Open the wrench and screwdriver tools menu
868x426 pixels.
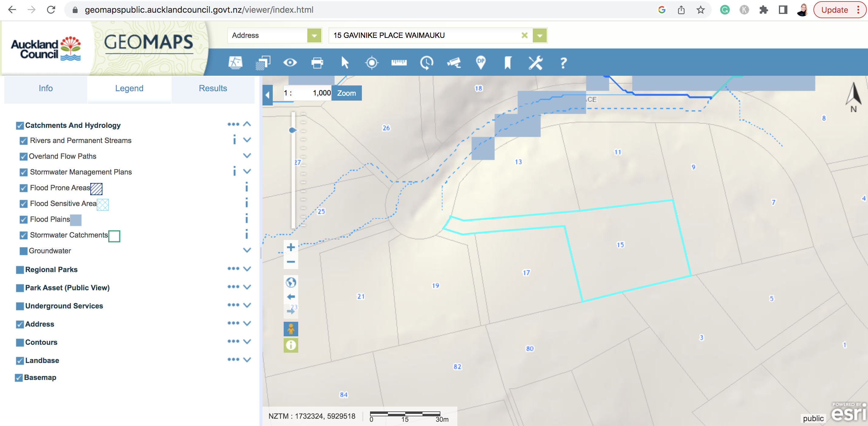535,63
